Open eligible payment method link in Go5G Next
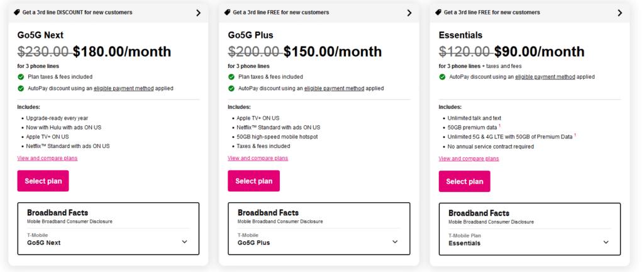 tap(123, 88)
